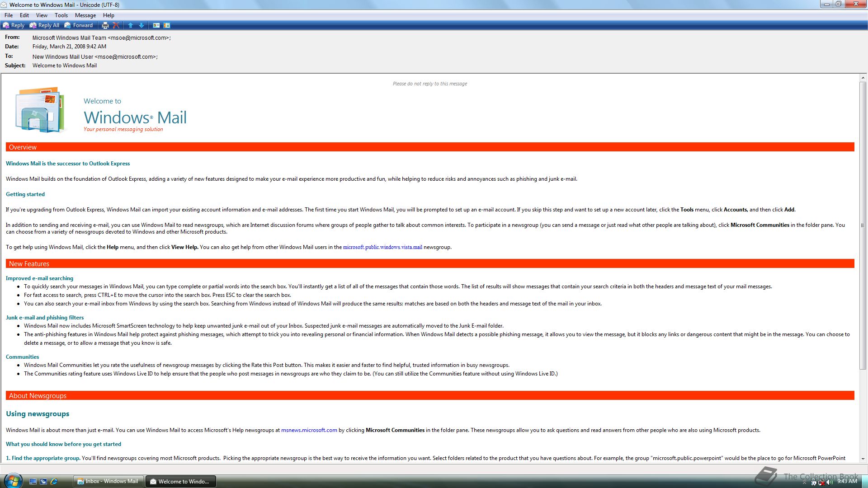Click Switch between windows quick launch icon
The image size is (868, 488).
[x=43, y=482]
